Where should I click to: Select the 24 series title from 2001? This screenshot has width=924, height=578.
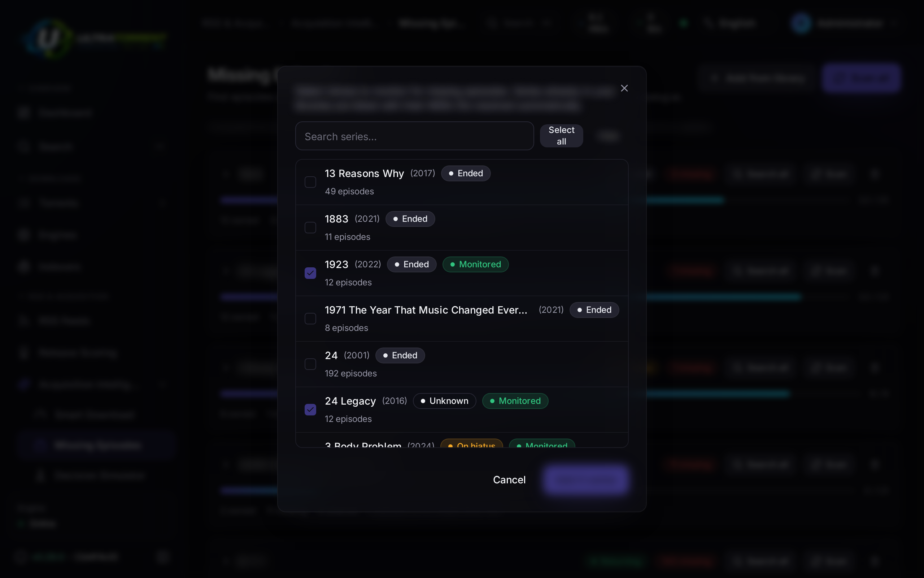331,355
